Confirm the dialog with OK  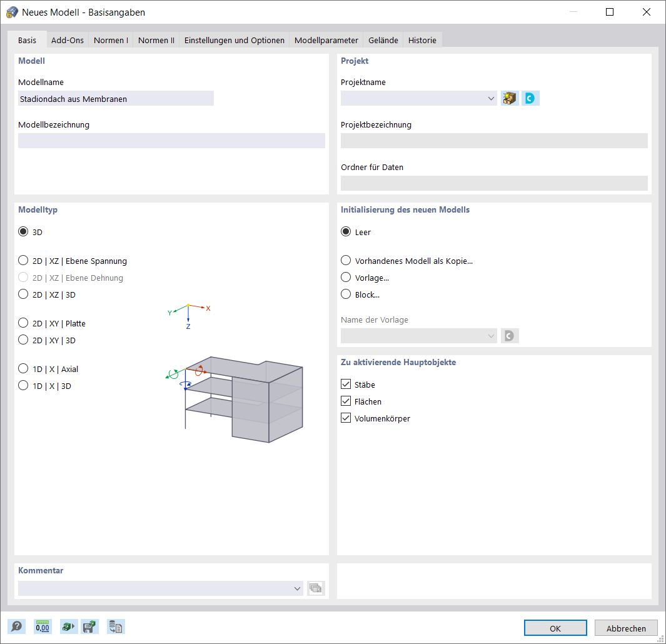tap(555, 628)
